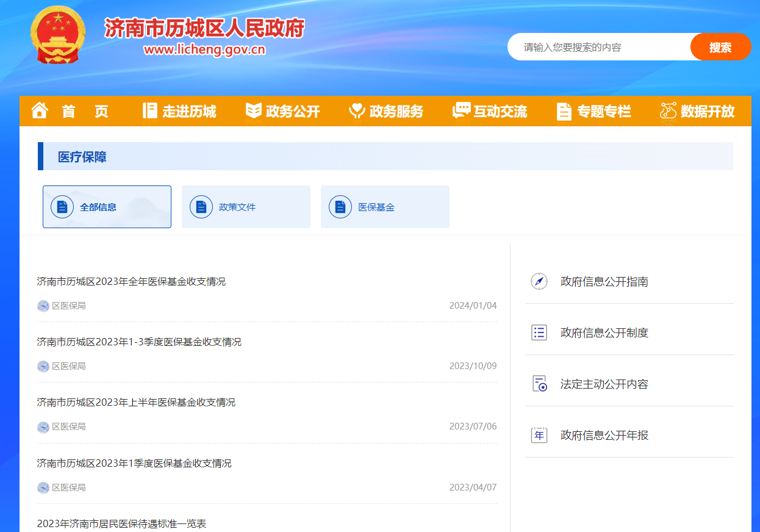Open article 济南市历城区2023年上半年医保基金收支情况
The height and width of the screenshot is (532, 760).
point(136,402)
